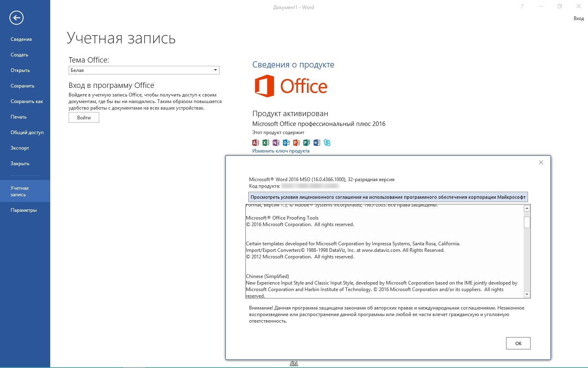Click the Excel app icon
This screenshot has height=368, width=588.
coord(266,143)
